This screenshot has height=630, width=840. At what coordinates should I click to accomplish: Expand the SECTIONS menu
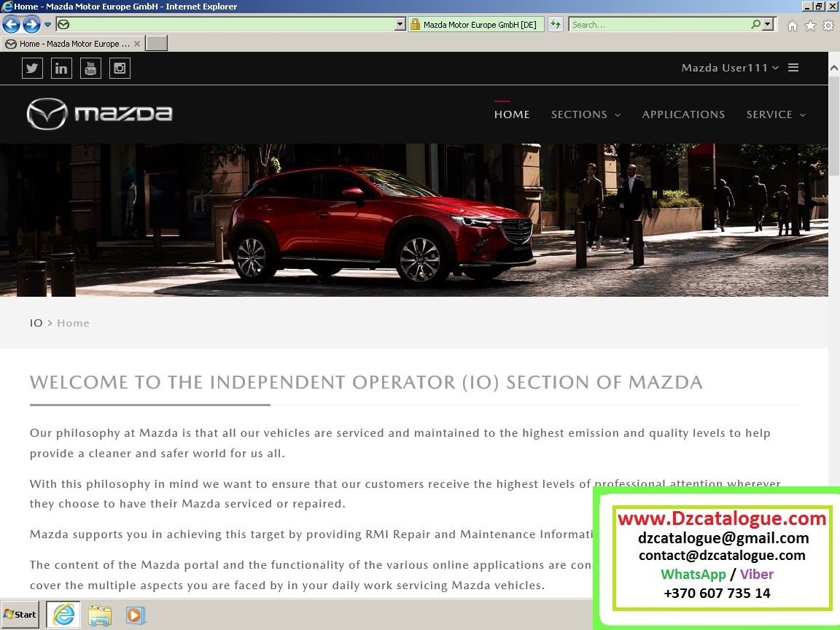coord(586,114)
